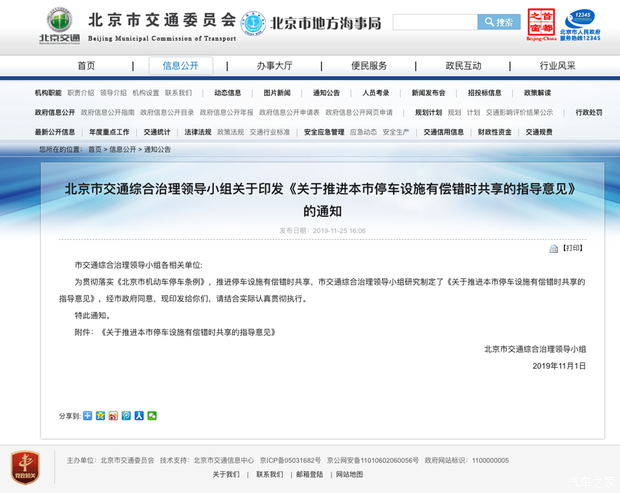Viewport: 620px width, 493px height.
Task: Go to the 政民互动 navigation tab
Action: click(x=463, y=66)
